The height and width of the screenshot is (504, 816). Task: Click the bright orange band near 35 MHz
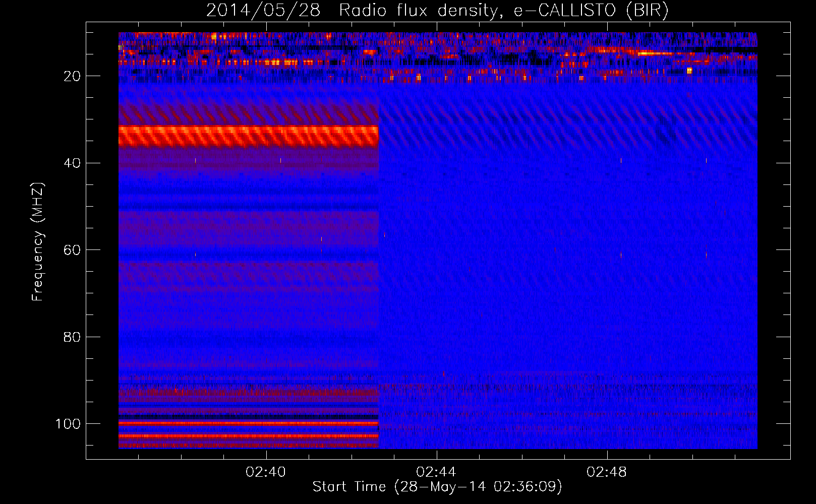[x=249, y=136]
